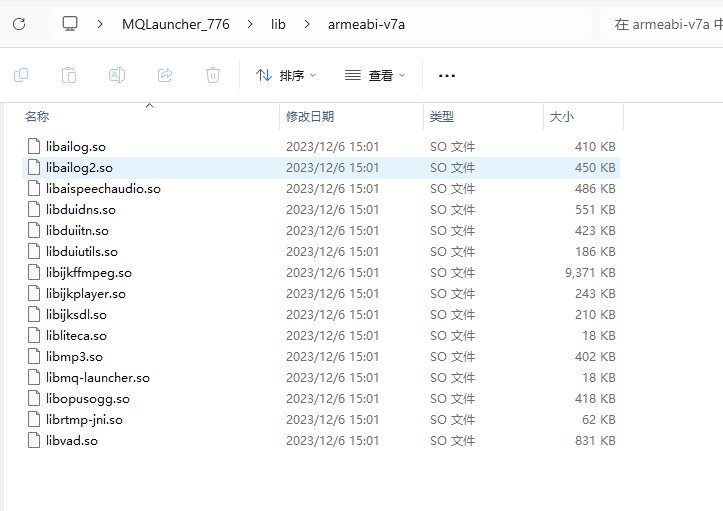Sort by 修改日期 column header
The image size is (723, 511).
point(310,117)
